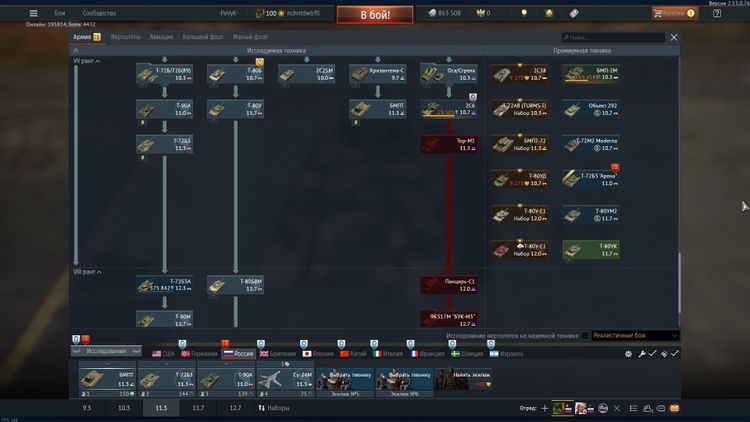Click the help question mark icon
The height and width of the screenshot is (422, 750).
click(x=717, y=14)
